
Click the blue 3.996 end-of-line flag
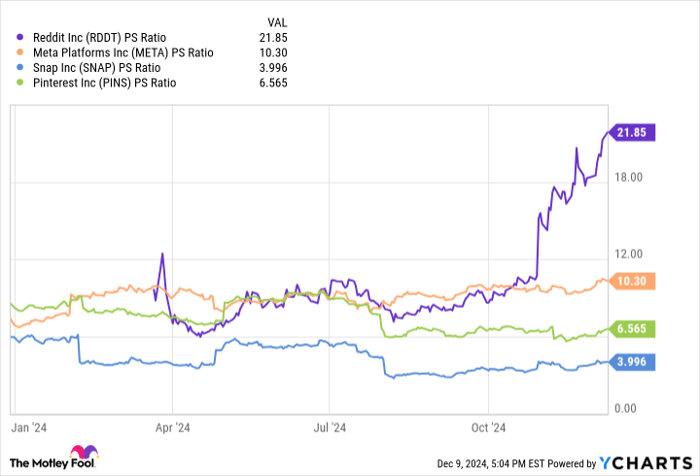(x=632, y=362)
